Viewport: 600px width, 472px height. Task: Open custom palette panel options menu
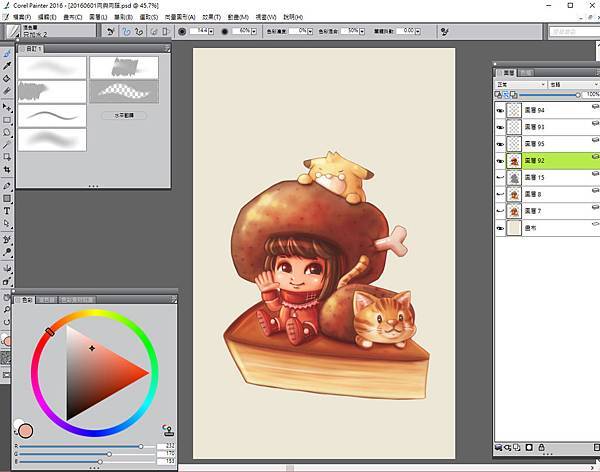[x=167, y=49]
